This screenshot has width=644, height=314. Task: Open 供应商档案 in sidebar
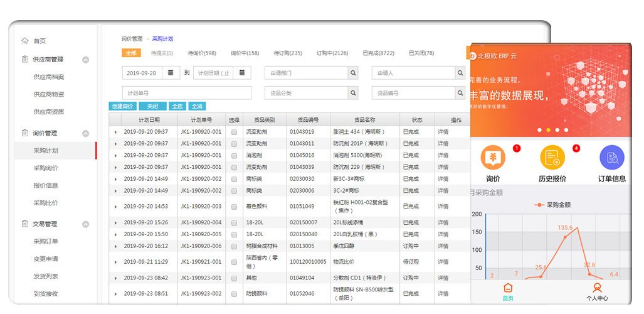click(x=48, y=77)
